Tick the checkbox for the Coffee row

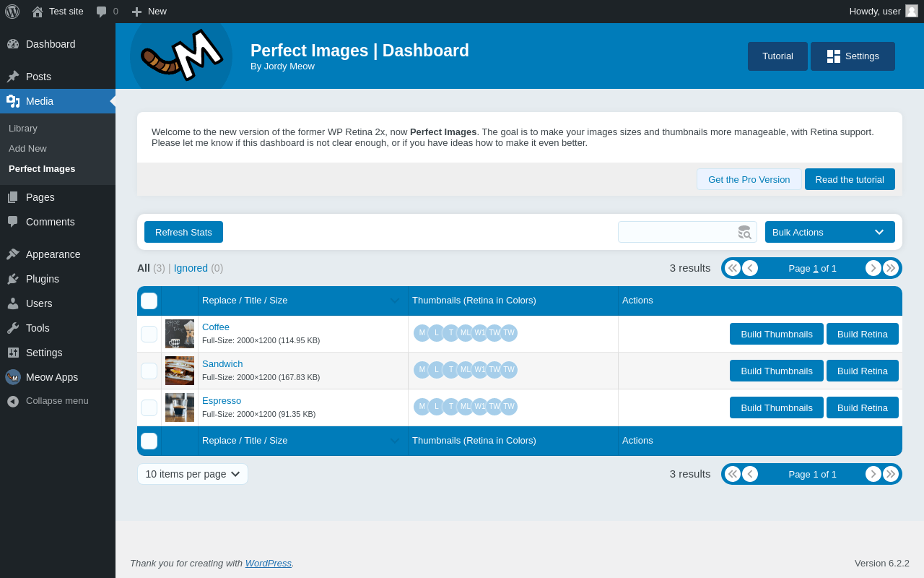tap(149, 334)
